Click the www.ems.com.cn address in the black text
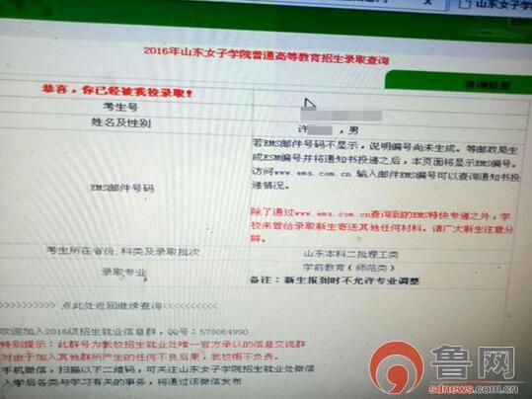532x399 pixels. coord(312,173)
